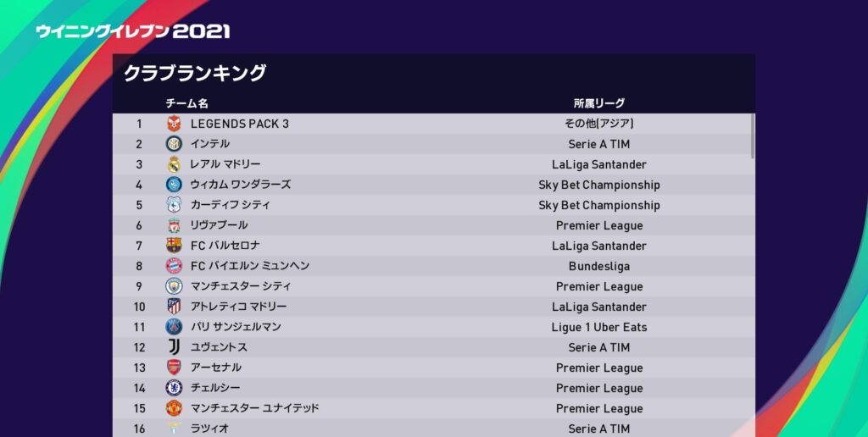This screenshot has width=868, height=437.
Task: Click the LEGENDS PACK 3 club crest
Action: tap(174, 124)
